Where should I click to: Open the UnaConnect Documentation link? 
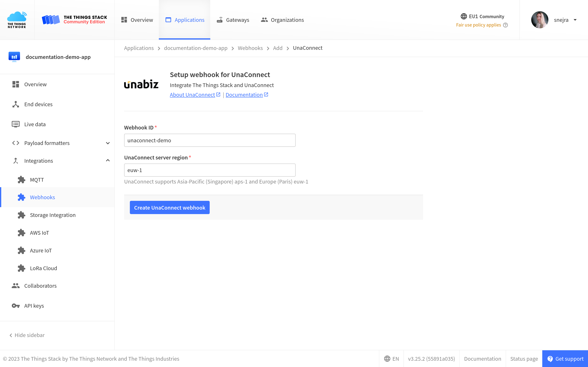click(x=244, y=94)
